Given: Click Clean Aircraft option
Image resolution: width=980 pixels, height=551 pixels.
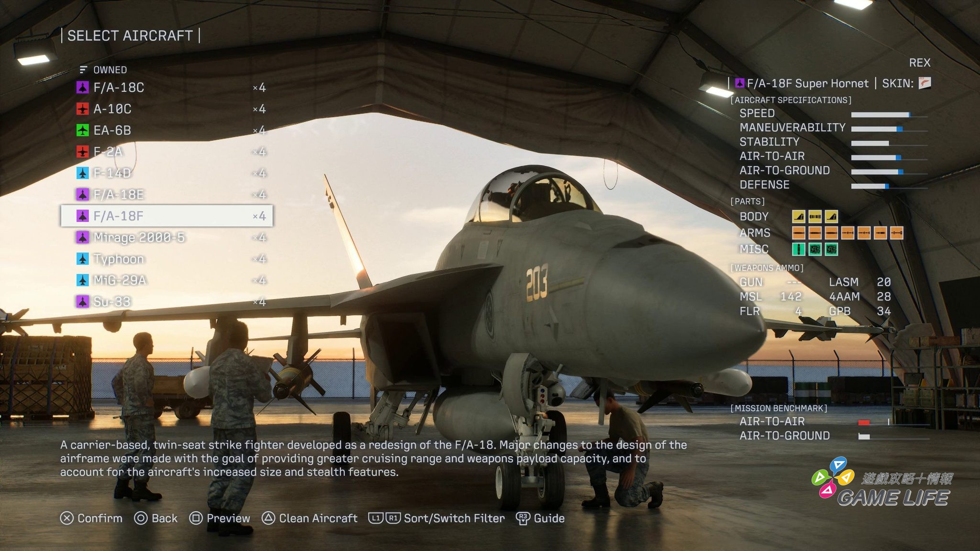Looking at the screenshot, I should [310, 518].
